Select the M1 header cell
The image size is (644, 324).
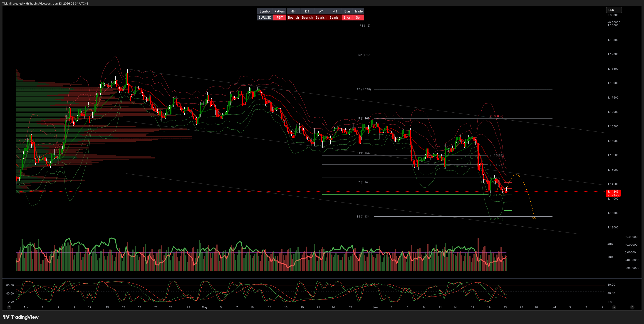coord(335,11)
